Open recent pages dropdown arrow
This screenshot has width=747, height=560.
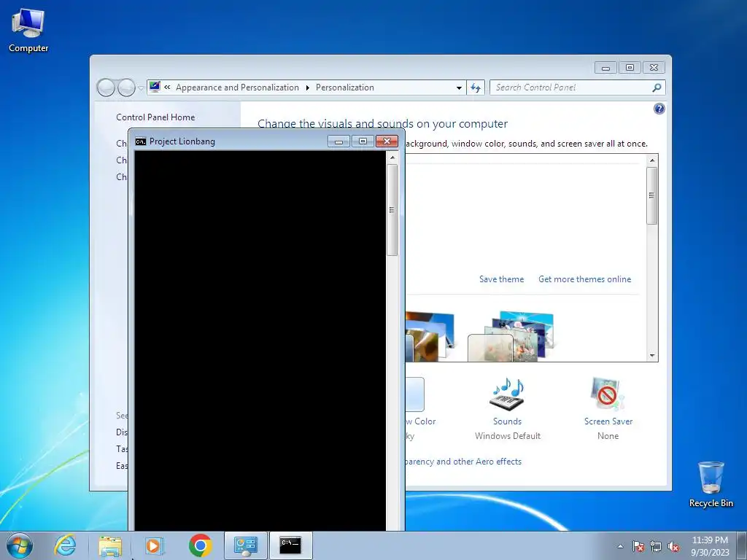[141, 88]
